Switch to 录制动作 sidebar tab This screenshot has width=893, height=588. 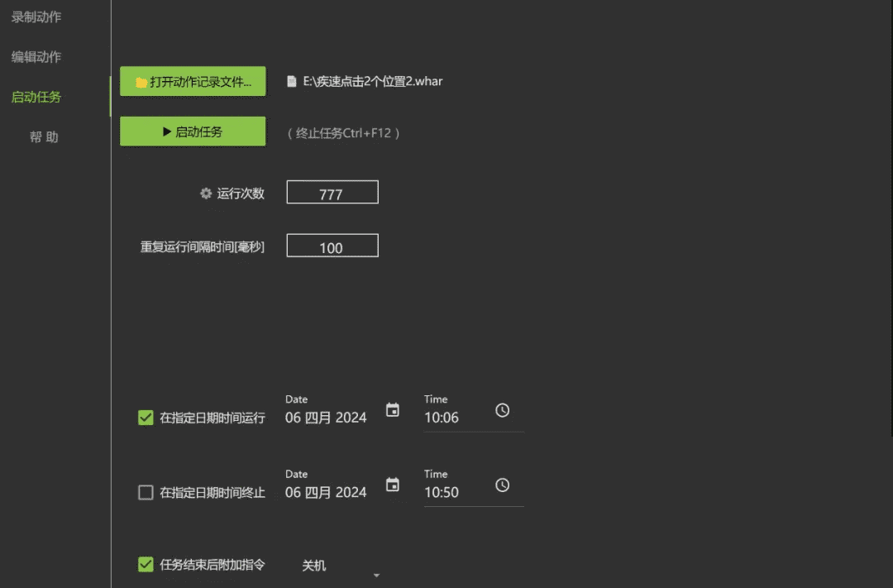36,17
